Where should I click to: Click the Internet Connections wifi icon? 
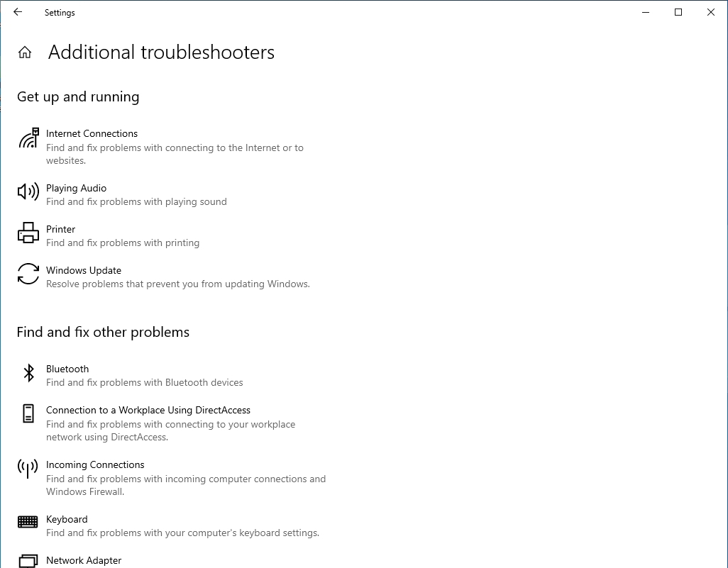click(x=28, y=138)
